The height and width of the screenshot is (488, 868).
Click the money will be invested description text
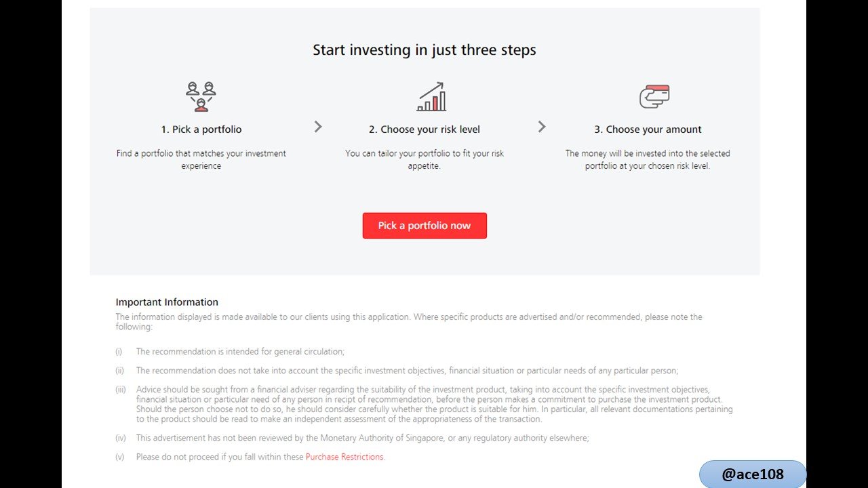point(648,159)
